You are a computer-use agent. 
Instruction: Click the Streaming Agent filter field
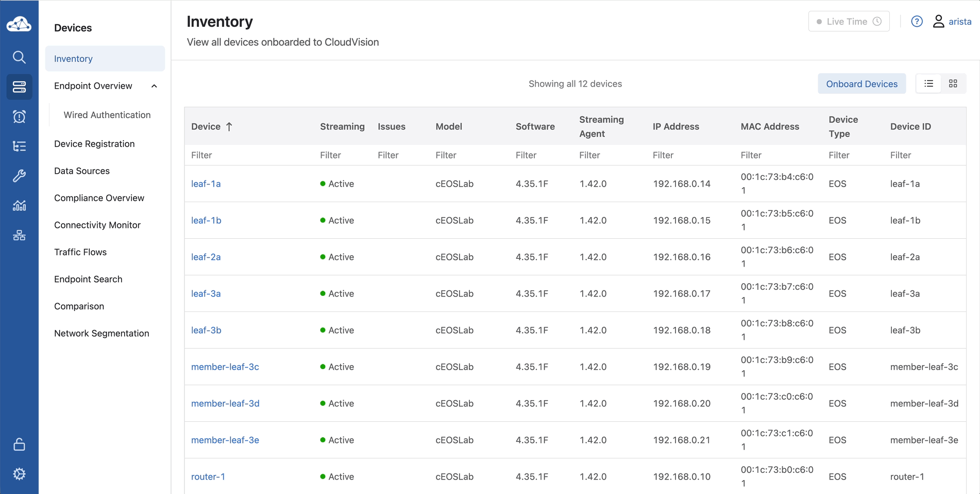(x=610, y=155)
